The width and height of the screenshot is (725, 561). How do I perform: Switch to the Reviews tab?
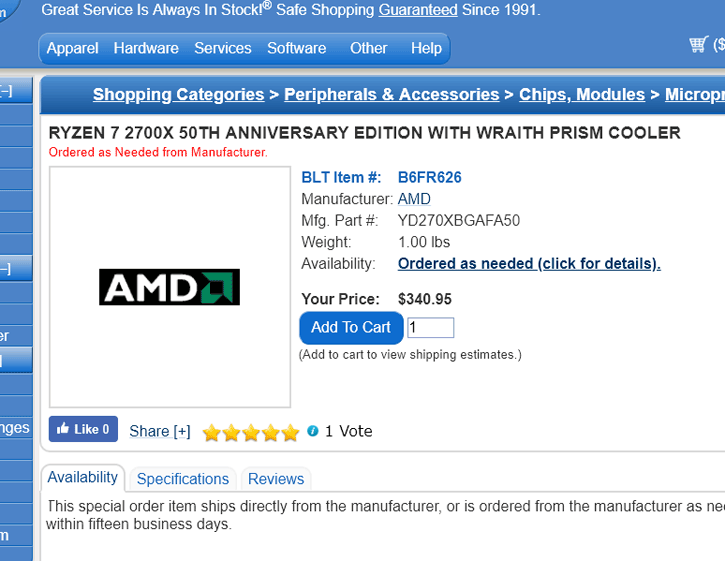click(276, 479)
